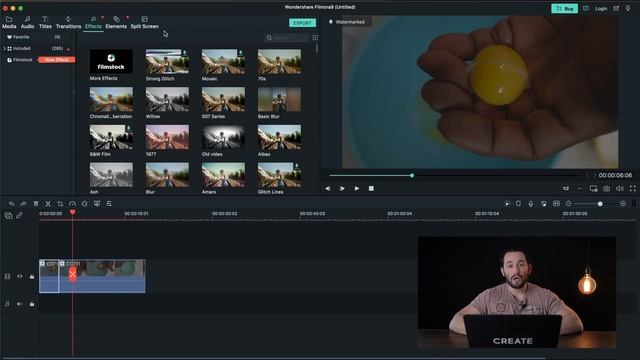
Task: Click the Add track icon
Action: pyautogui.click(x=8, y=216)
